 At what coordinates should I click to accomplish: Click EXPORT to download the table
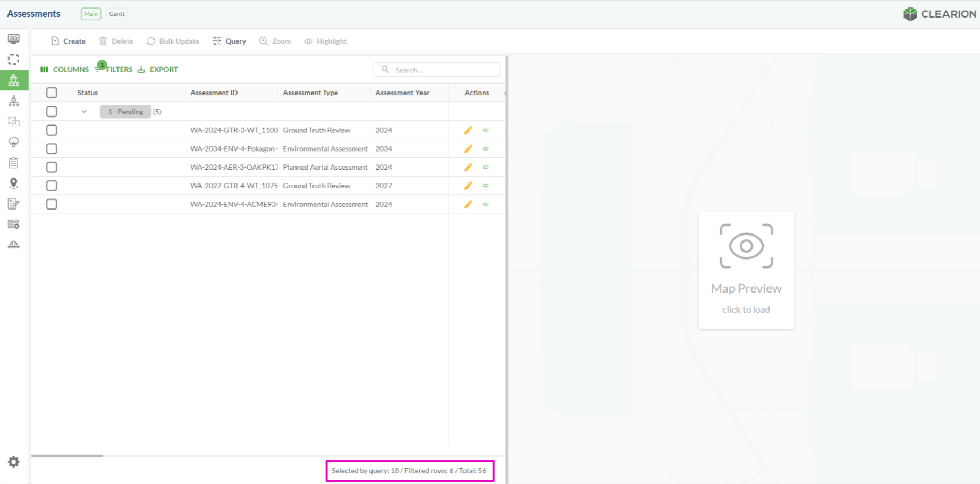coord(158,70)
